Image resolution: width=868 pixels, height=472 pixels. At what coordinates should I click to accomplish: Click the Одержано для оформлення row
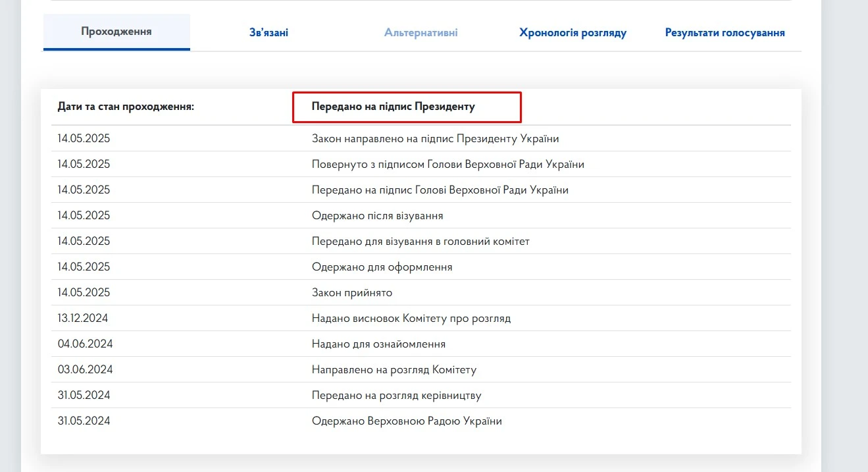coord(382,267)
